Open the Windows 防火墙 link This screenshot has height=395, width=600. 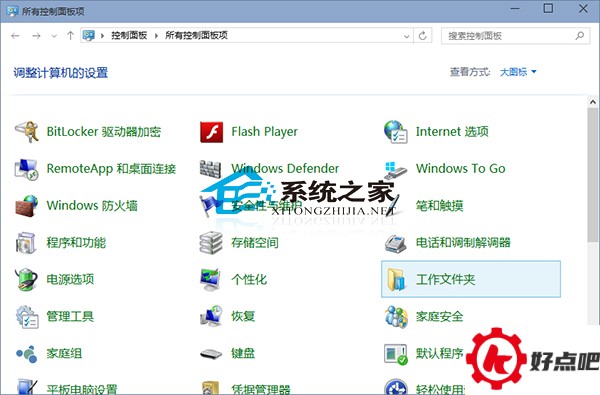click(92, 206)
